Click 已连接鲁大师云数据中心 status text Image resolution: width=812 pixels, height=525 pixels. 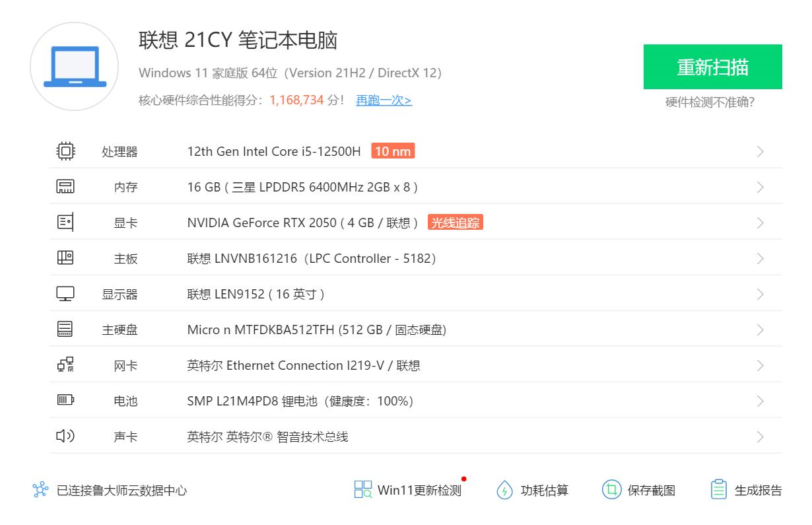[x=122, y=491]
